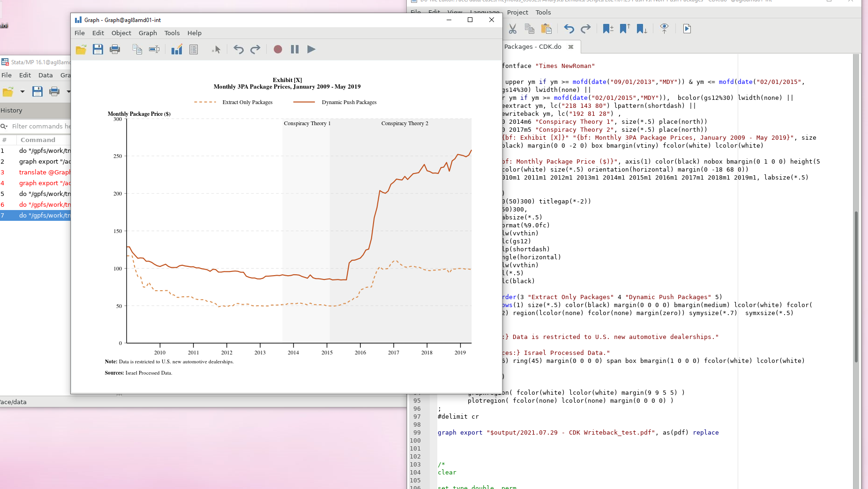Click the Cut scissors icon in Do-file Editor
The image size is (868, 489).
click(513, 29)
